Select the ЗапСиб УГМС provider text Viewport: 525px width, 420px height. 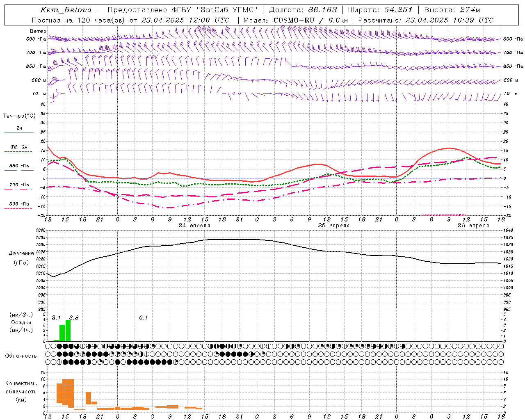227,10
